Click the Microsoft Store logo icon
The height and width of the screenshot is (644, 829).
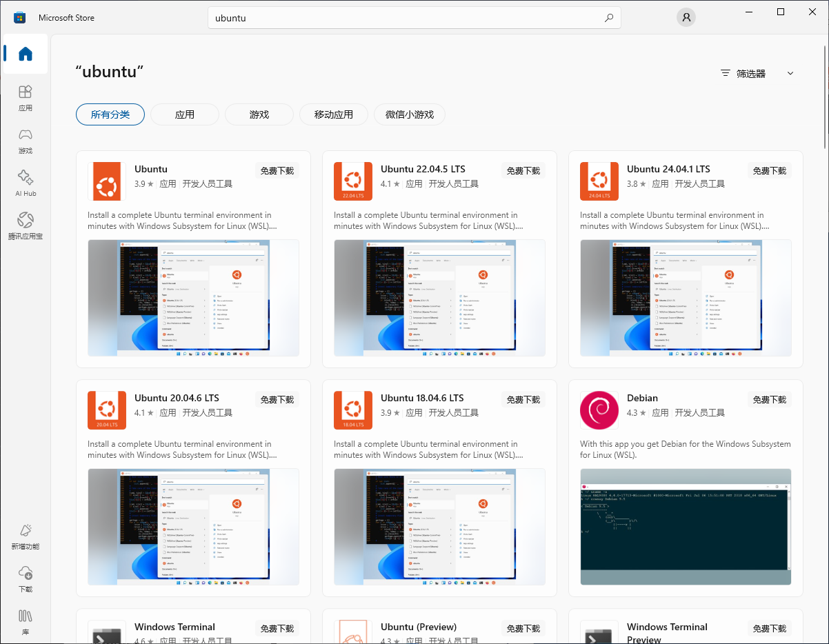point(20,18)
